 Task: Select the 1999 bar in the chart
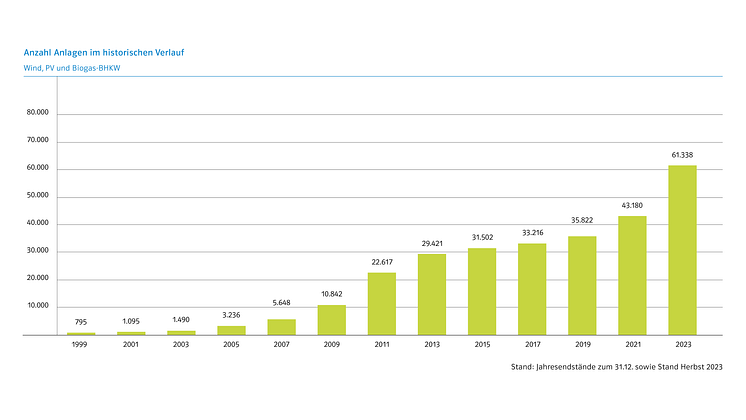pyautogui.click(x=81, y=334)
